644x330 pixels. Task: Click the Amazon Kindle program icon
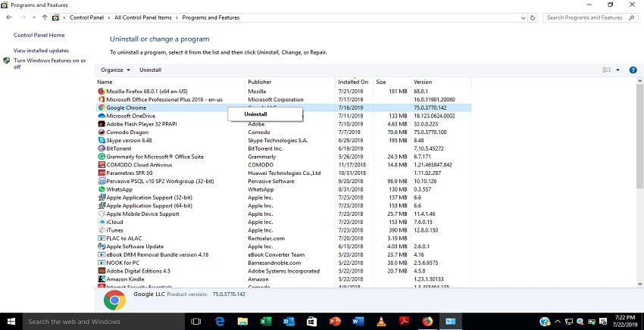(x=102, y=279)
